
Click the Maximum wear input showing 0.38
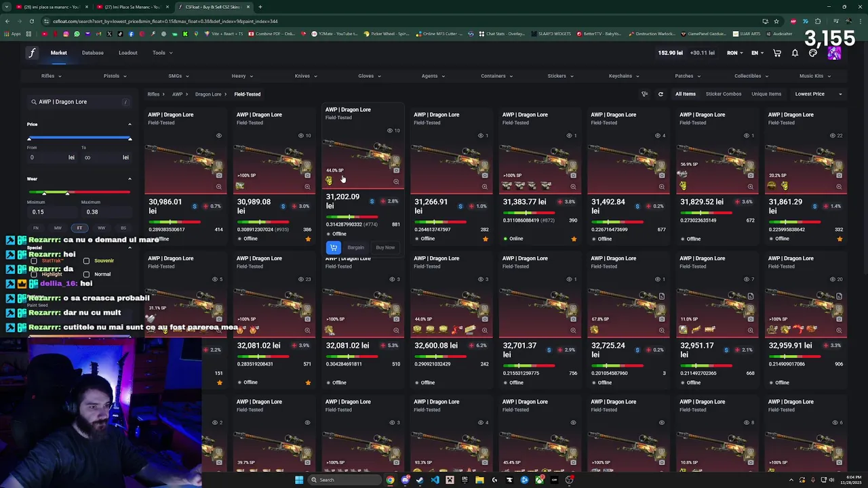click(x=106, y=211)
